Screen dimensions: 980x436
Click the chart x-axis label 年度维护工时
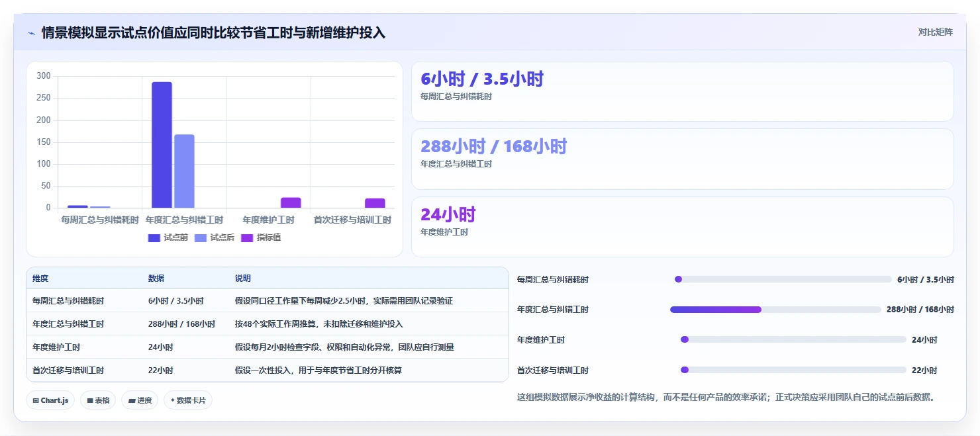click(269, 220)
